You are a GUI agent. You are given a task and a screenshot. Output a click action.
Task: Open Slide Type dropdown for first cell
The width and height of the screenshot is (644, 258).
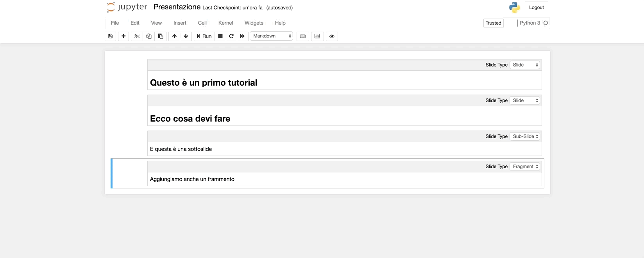525,65
